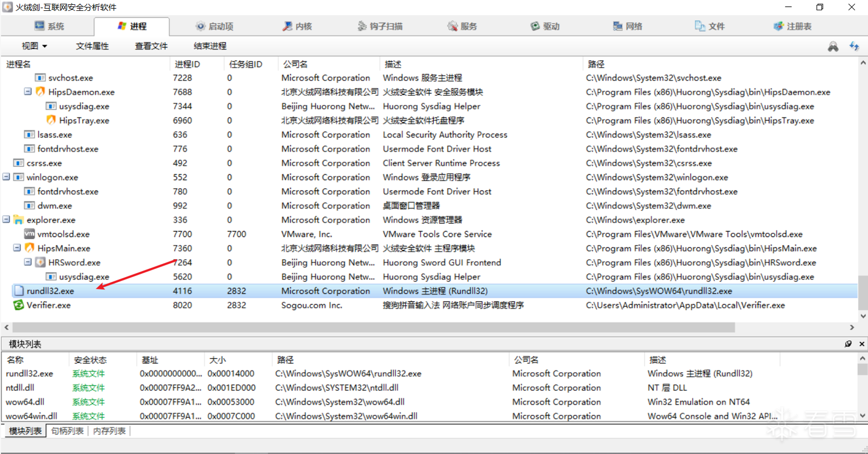The image size is (868, 454).
Task: Click the process list horizontal scrollbar thumb
Action: [x=373, y=328]
